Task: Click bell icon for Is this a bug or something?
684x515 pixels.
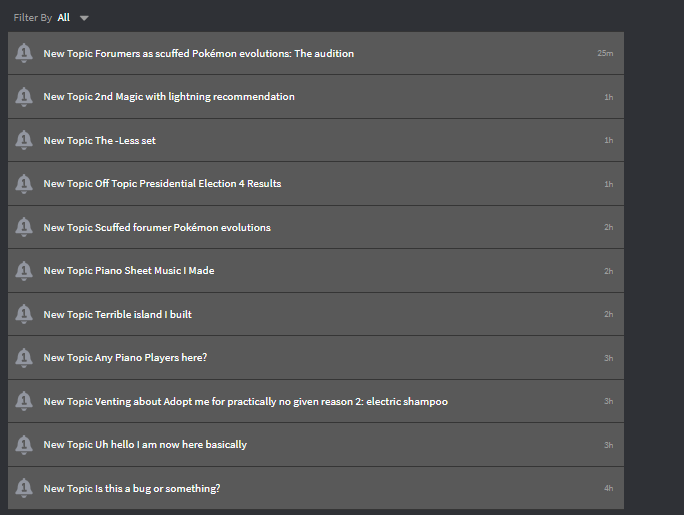Action: pyautogui.click(x=24, y=488)
